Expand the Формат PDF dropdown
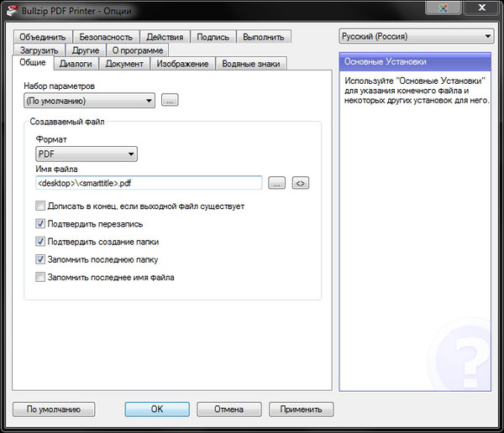This screenshot has height=433, width=504. coord(87,154)
